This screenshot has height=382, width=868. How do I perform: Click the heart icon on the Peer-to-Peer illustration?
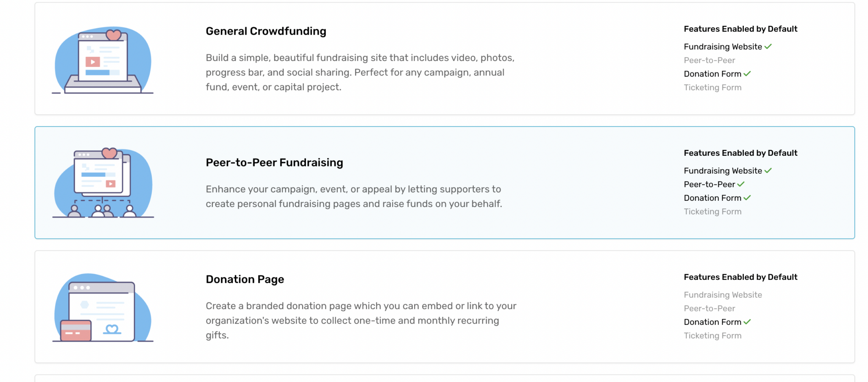pos(108,152)
